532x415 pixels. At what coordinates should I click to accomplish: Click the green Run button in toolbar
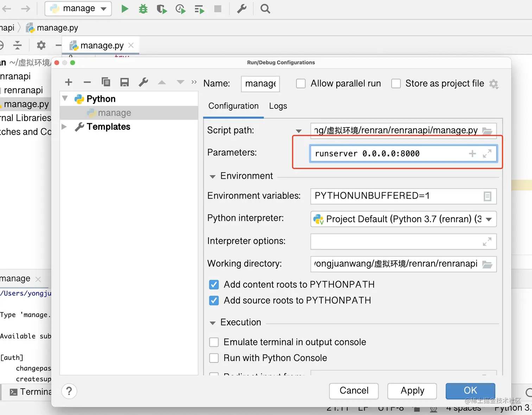(125, 9)
